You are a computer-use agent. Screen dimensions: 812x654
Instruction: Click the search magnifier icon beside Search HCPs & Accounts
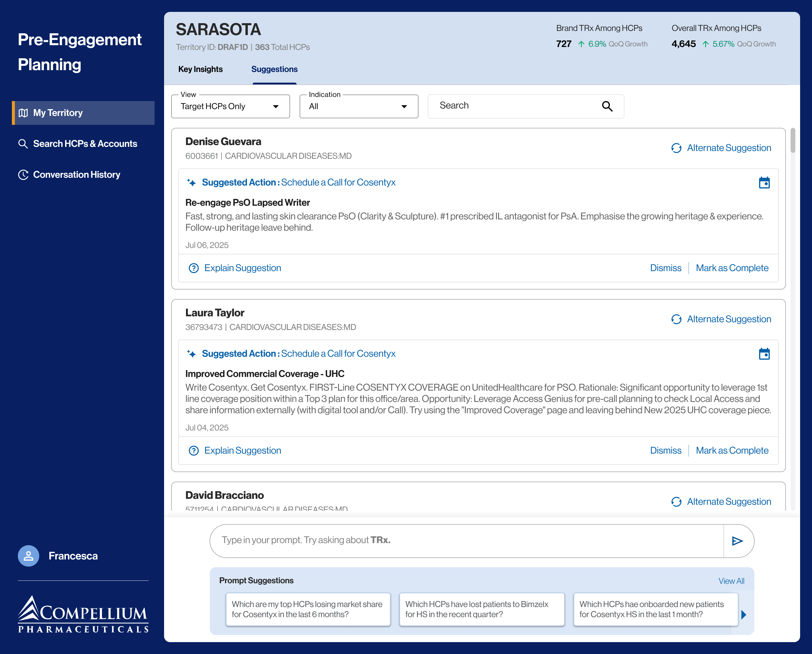tap(23, 144)
